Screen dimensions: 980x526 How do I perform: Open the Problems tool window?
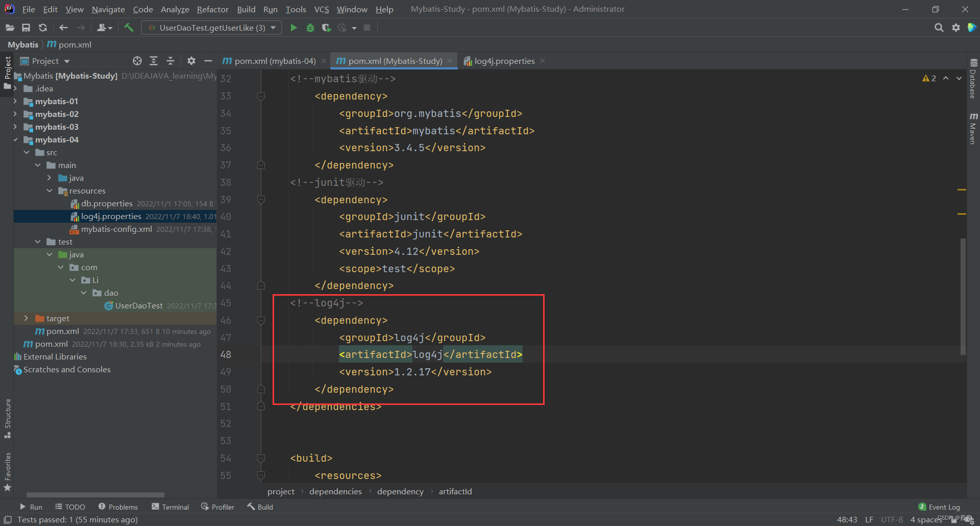118,507
